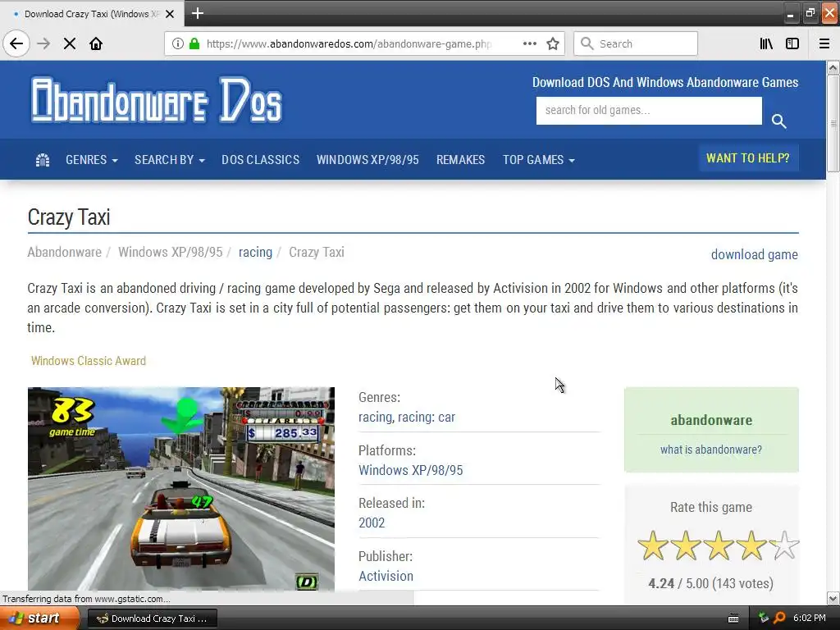Viewport: 840px width, 630px height.
Task: Click the orange magnifier tray icon
Action: pos(779,618)
